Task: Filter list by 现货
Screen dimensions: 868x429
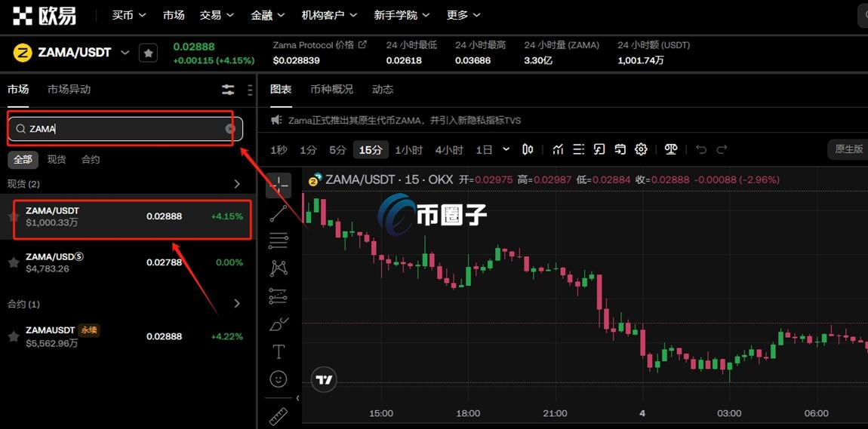Action: click(57, 160)
